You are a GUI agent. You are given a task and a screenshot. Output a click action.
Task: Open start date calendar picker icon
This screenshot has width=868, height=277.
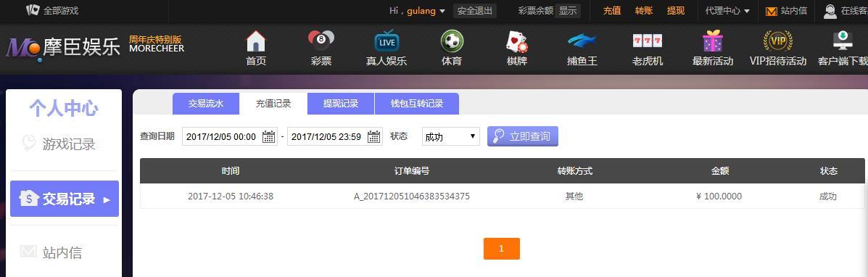click(268, 136)
